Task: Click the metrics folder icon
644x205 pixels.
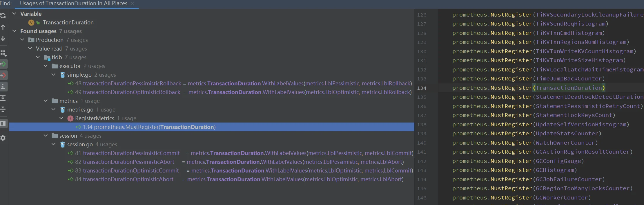Action: click(x=55, y=101)
